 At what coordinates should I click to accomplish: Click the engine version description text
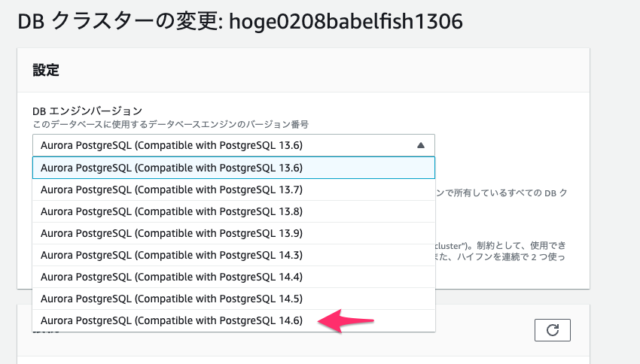tap(171, 124)
